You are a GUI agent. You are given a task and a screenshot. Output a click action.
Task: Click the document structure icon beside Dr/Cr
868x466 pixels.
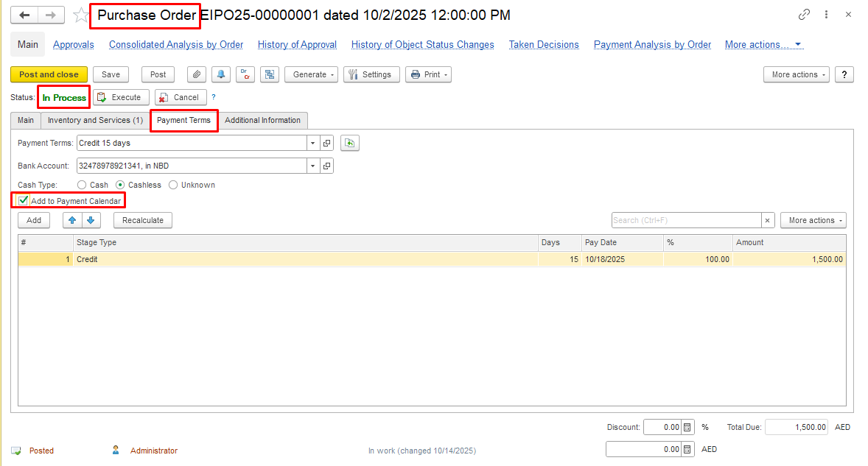click(x=269, y=74)
